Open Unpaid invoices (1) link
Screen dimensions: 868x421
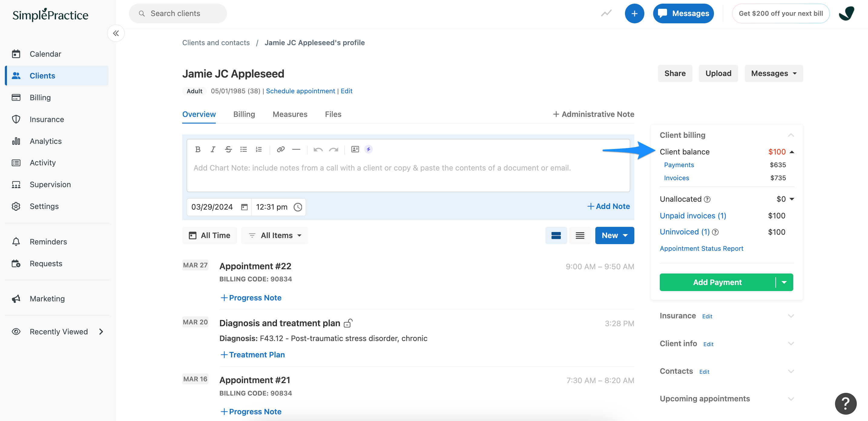(x=693, y=216)
